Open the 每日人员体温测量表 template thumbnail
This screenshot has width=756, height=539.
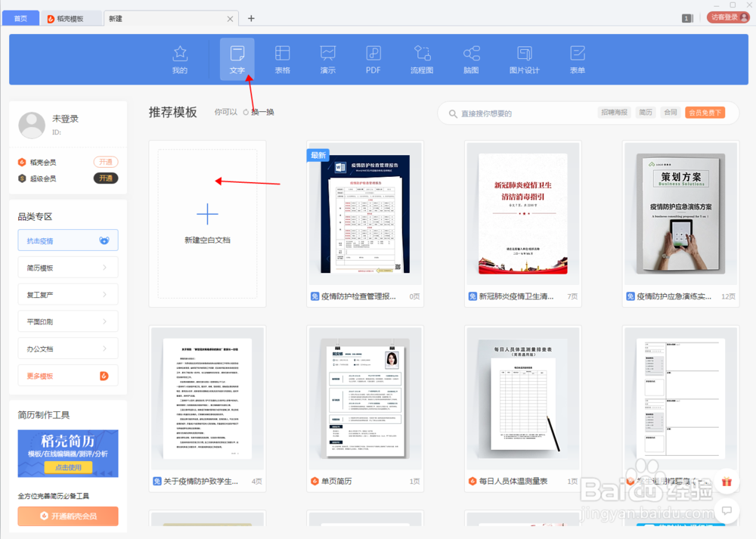tap(522, 398)
